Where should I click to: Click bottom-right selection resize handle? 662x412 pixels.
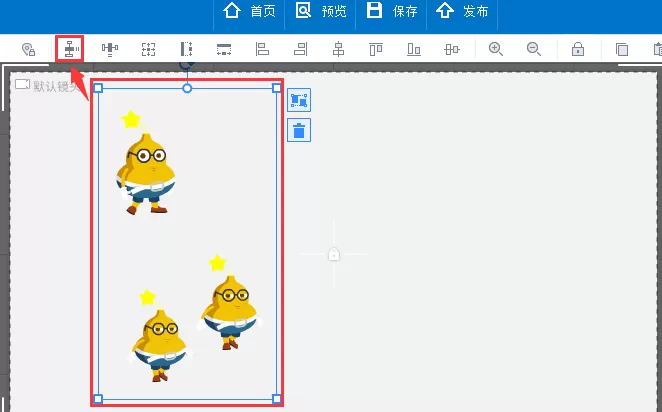coord(277,399)
